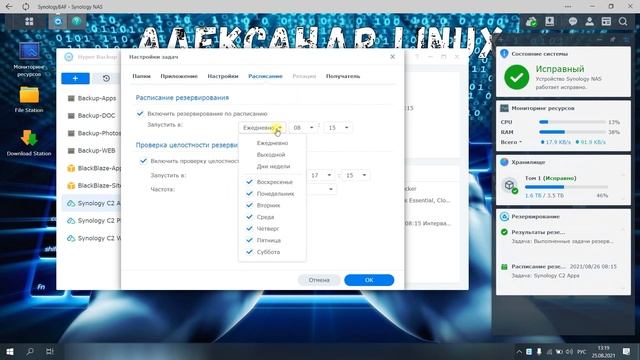Image resolution: width=640 pixels, height=360 pixels.
Task: Open the File Station desktop icon
Action: [29, 100]
